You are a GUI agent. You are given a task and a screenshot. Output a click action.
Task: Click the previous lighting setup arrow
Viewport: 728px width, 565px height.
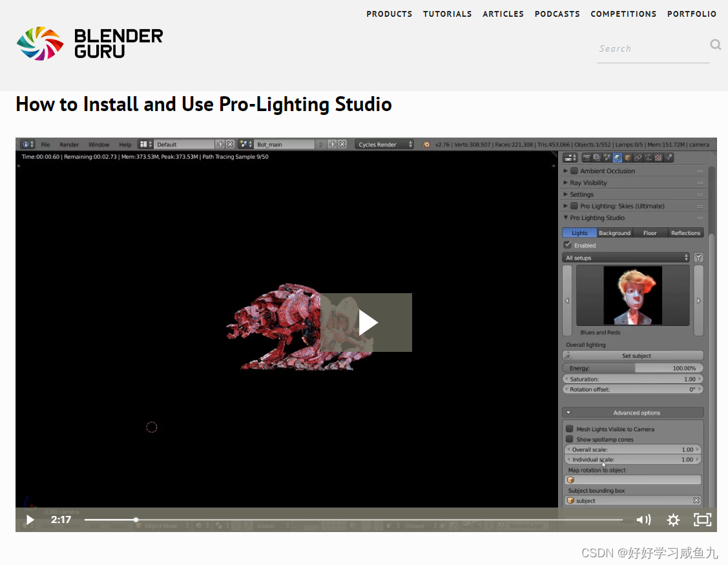tap(567, 300)
